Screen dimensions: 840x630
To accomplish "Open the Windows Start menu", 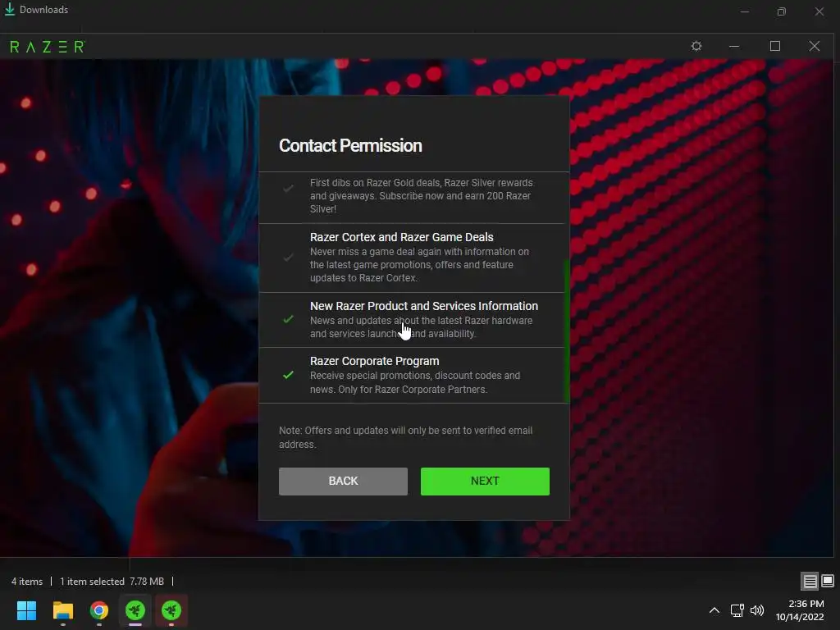I will pos(26,610).
